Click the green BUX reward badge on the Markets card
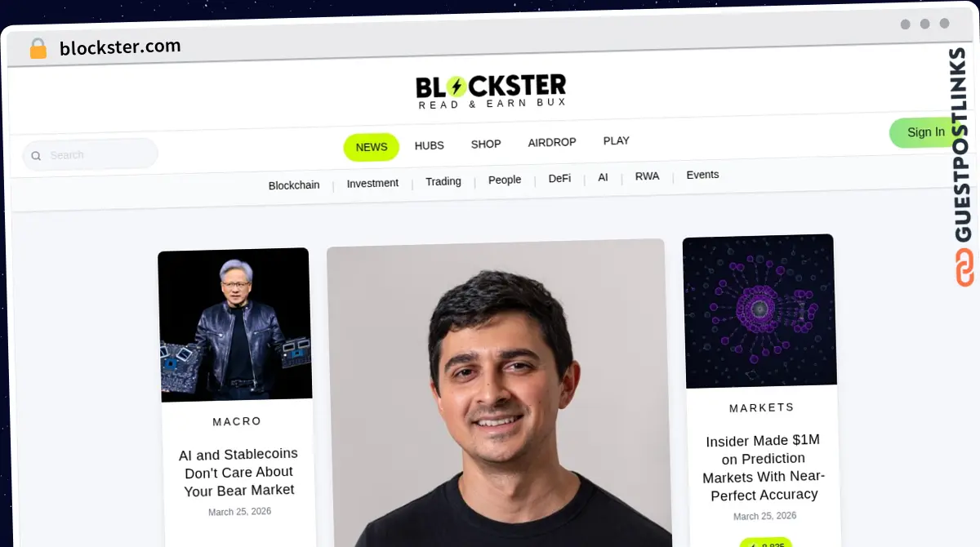Image resolution: width=980 pixels, height=547 pixels. [765, 542]
